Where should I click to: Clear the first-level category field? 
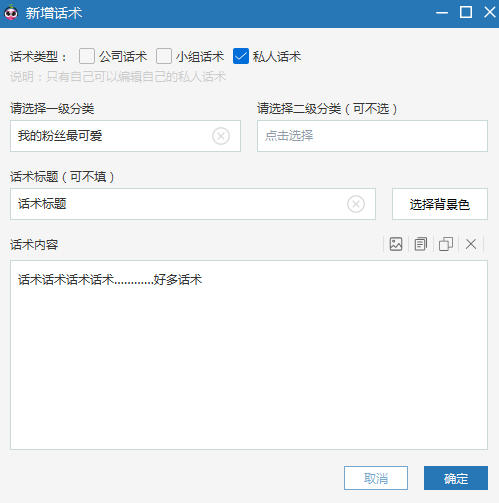point(221,136)
